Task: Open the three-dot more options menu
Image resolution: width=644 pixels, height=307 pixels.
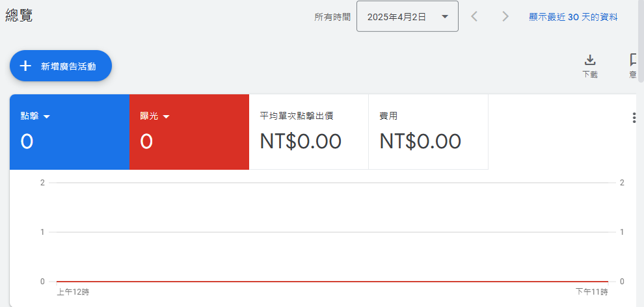Action: point(634,118)
